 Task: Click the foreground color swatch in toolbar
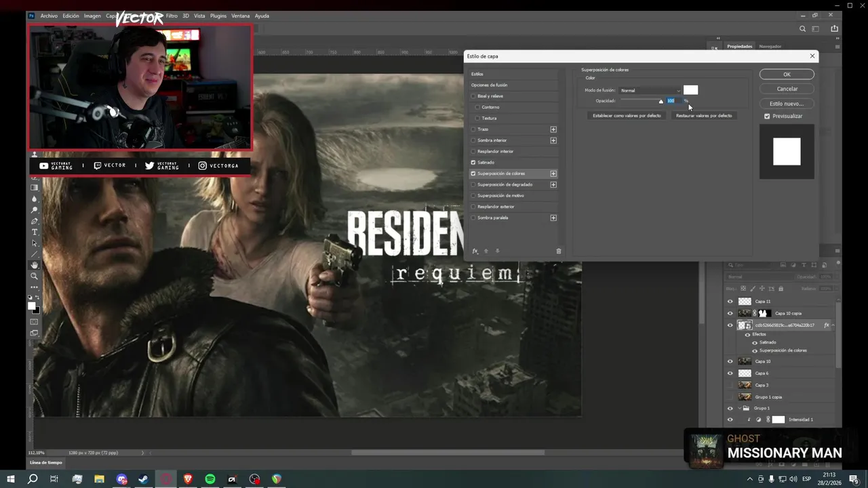coord(32,306)
